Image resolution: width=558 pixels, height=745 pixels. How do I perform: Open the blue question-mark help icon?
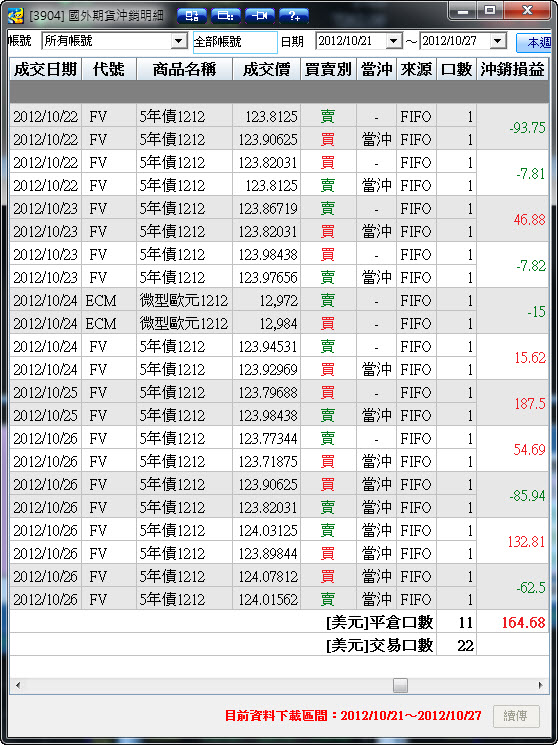(294, 16)
